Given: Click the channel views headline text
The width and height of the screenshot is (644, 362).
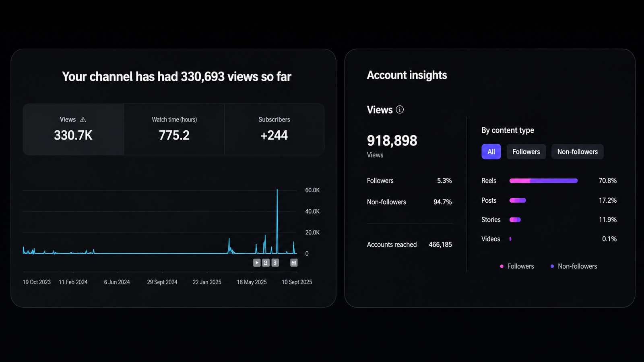Looking at the screenshot, I should pos(176,76).
